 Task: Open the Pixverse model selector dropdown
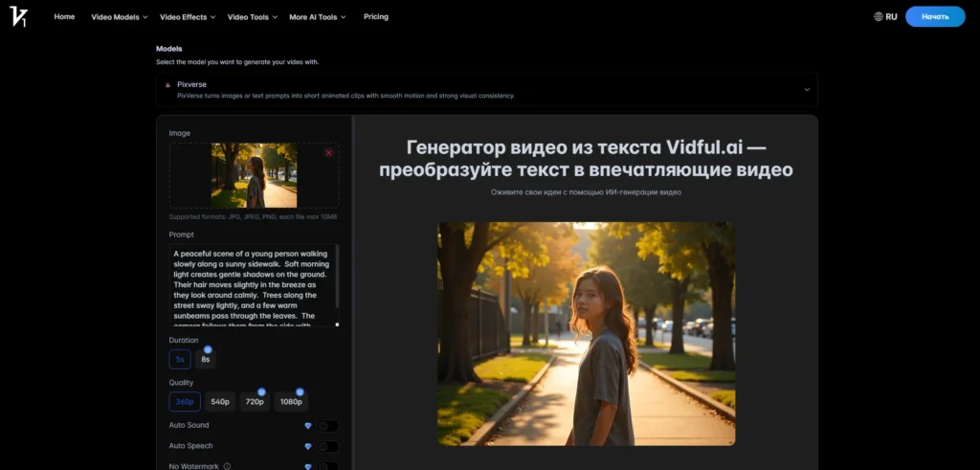(487, 89)
